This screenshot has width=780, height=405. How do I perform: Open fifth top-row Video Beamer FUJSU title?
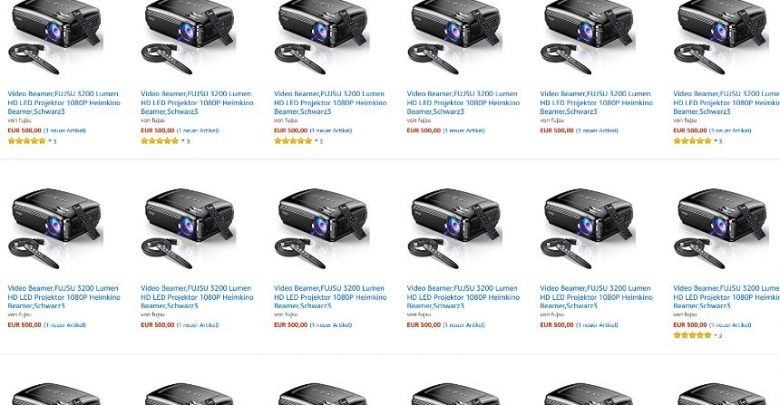(x=596, y=102)
